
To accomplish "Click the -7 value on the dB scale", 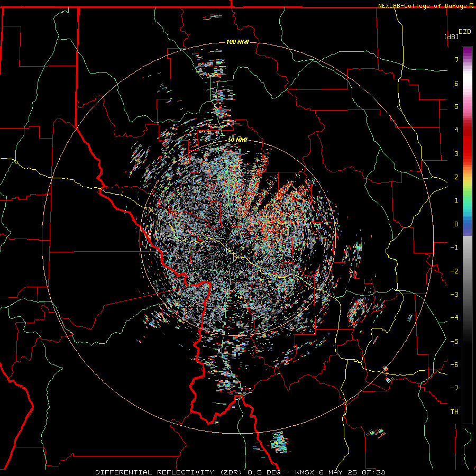I will coord(454,388).
